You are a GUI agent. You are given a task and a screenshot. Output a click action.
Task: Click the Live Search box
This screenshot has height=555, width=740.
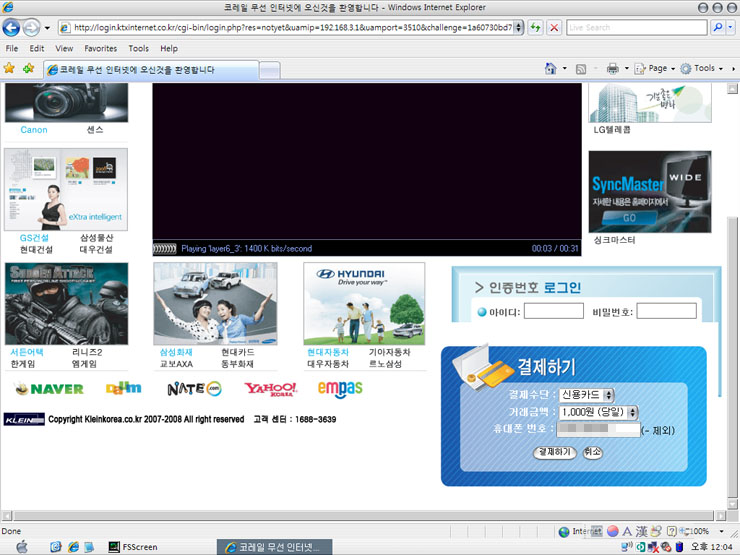click(637, 27)
